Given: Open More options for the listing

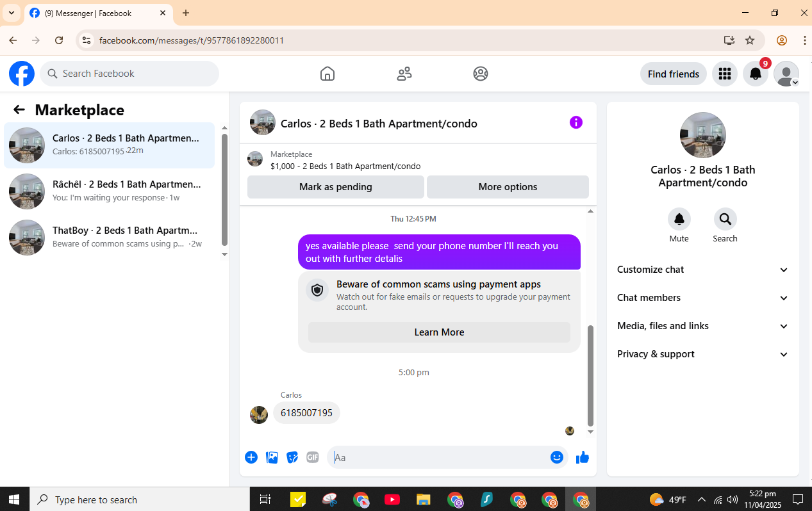Looking at the screenshot, I should click(x=508, y=187).
